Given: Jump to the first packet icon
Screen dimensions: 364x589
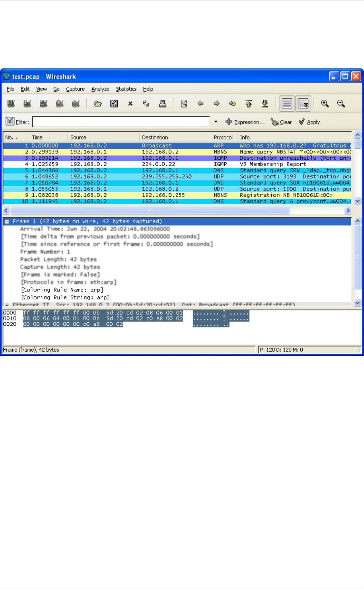Looking at the screenshot, I should click(x=249, y=104).
